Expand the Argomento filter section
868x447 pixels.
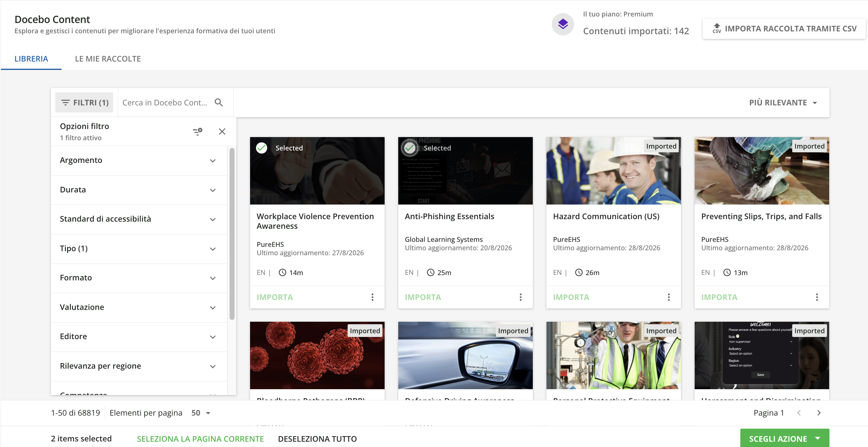coord(139,160)
